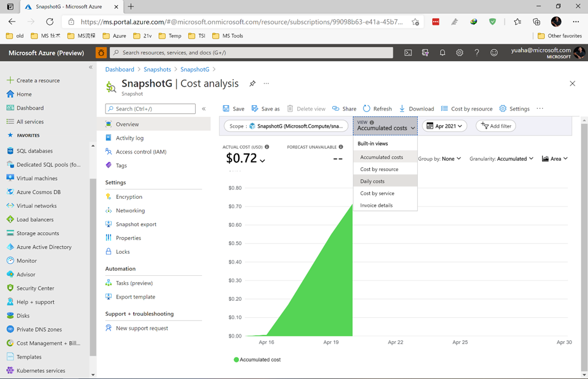Click the actual cost info icon
Image resolution: width=588 pixels, height=379 pixels.
(267, 147)
